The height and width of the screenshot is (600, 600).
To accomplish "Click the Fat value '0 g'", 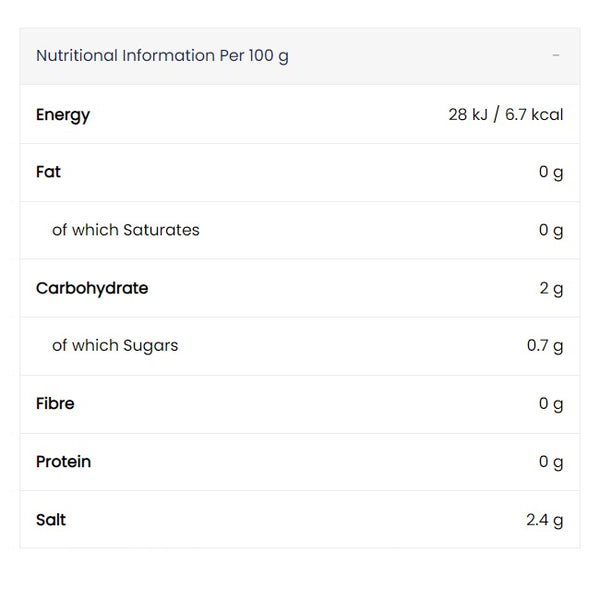I will coord(551,172).
